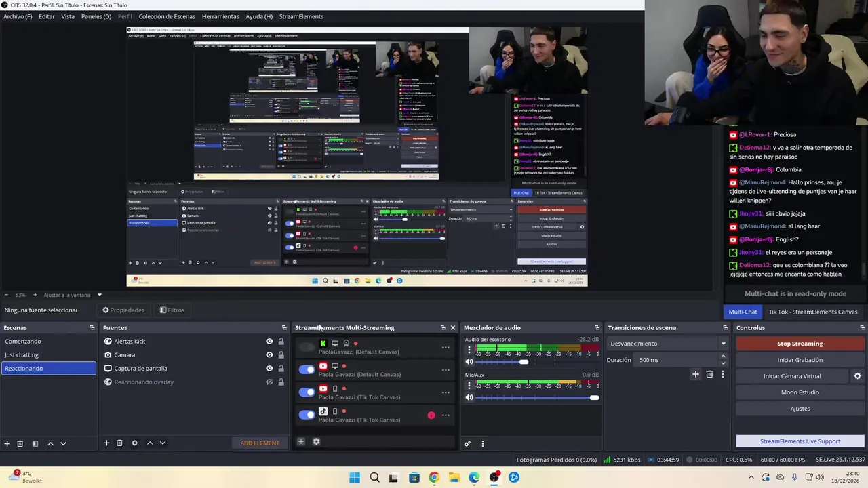Hide the Captura de pantalla source
The width and height of the screenshot is (868, 488).
click(269, 368)
